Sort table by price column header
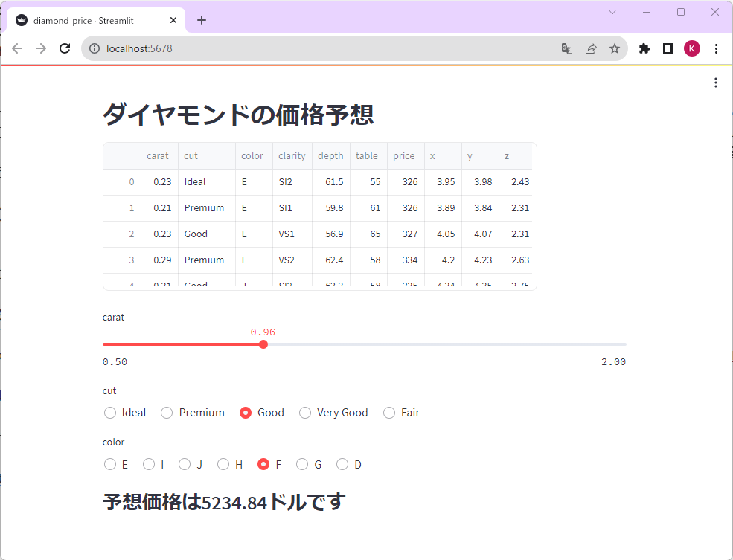 [406, 156]
